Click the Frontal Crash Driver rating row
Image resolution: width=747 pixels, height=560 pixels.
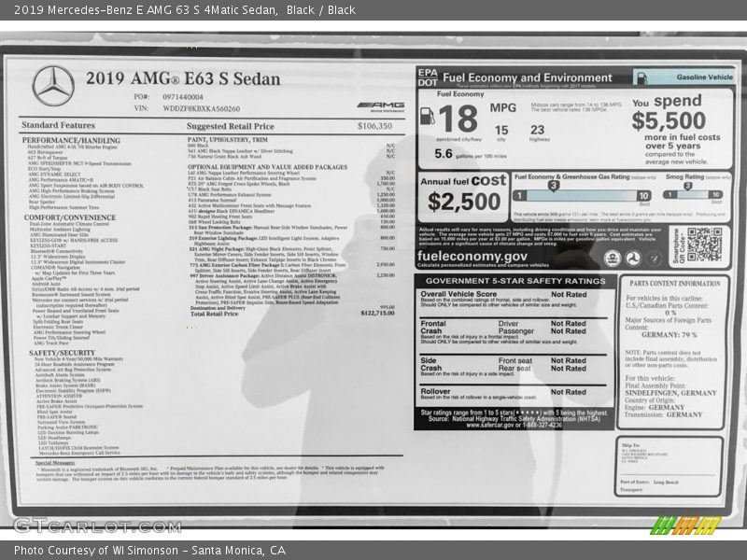[543, 323]
